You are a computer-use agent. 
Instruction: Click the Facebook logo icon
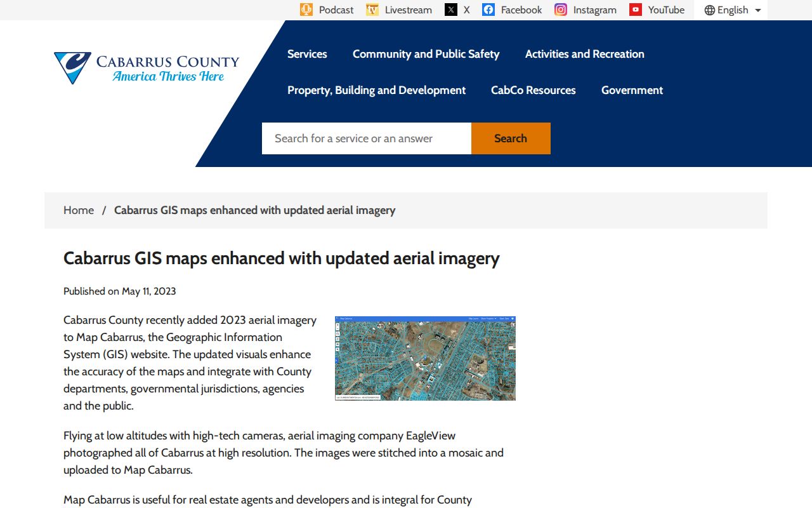488,10
